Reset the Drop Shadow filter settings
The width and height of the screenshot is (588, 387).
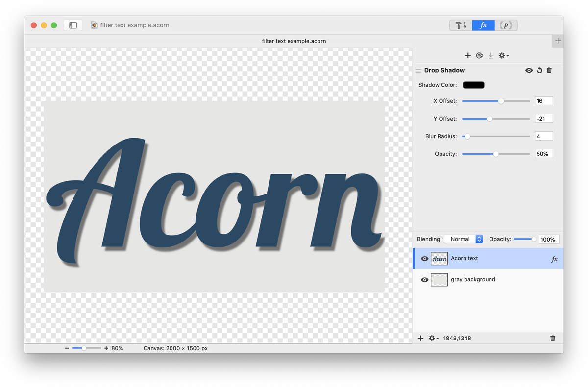pyautogui.click(x=539, y=70)
